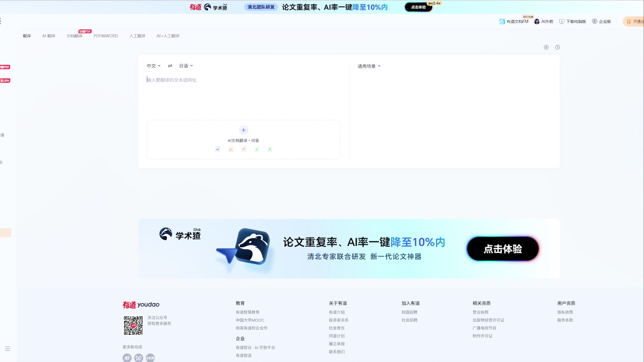This screenshot has height=362, width=644.
Task: Open 社会招聘 footer link
Action: point(409,320)
